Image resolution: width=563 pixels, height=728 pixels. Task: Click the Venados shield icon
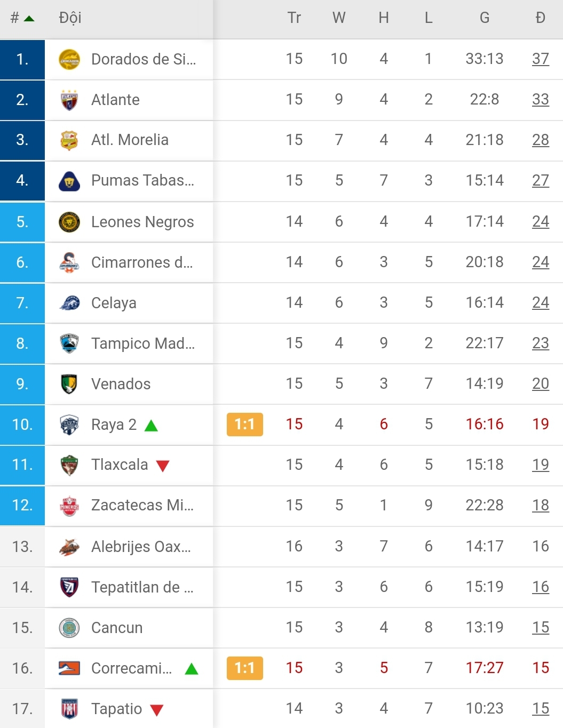pos(69,384)
